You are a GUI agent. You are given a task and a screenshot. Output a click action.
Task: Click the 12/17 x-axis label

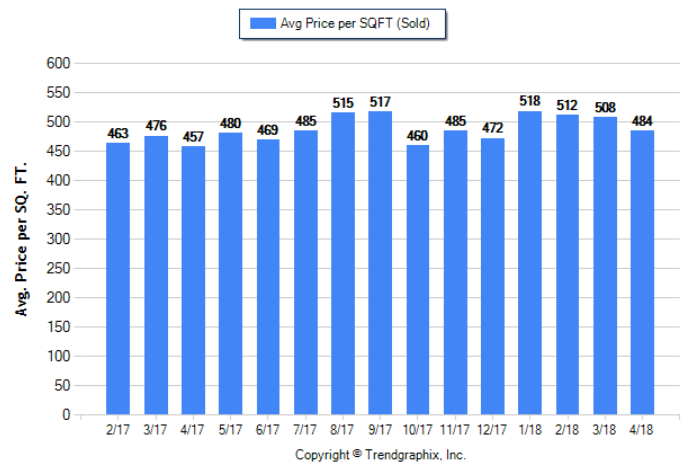coord(492,430)
